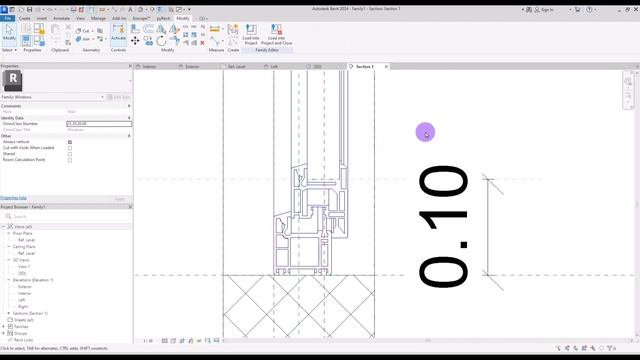Select the Mirror Draw Axis tool
This screenshot has width=640, height=360.
[x=174, y=29]
